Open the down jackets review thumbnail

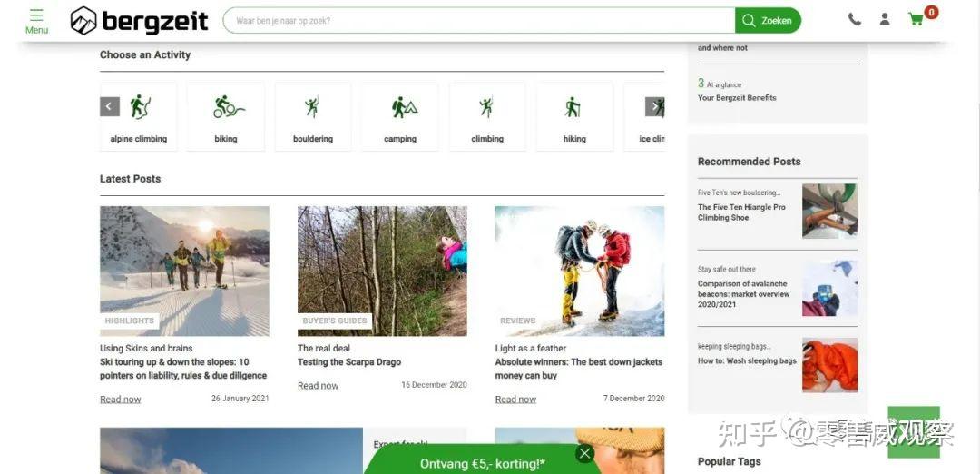click(579, 271)
